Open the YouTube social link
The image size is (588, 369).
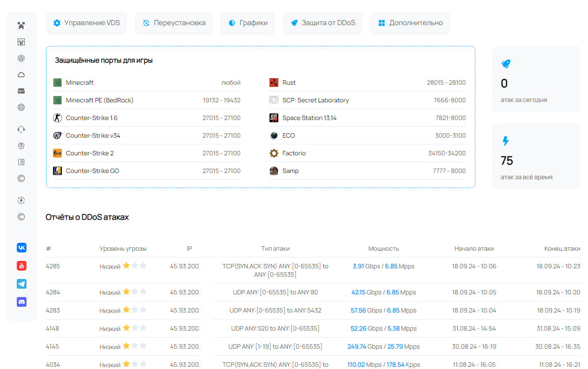pyautogui.click(x=22, y=266)
